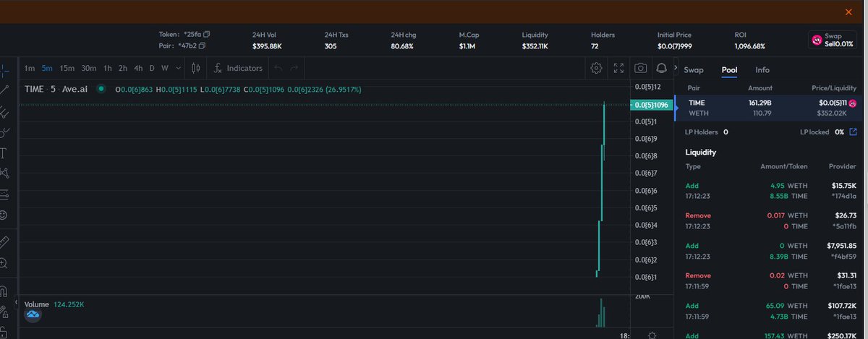Toggle stay in drawing mode lock
This screenshot has width=868, height=339.
click(x=4, y=312)
